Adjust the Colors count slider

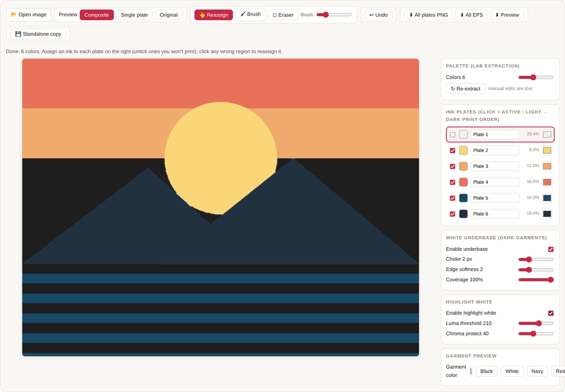(536, 77)
